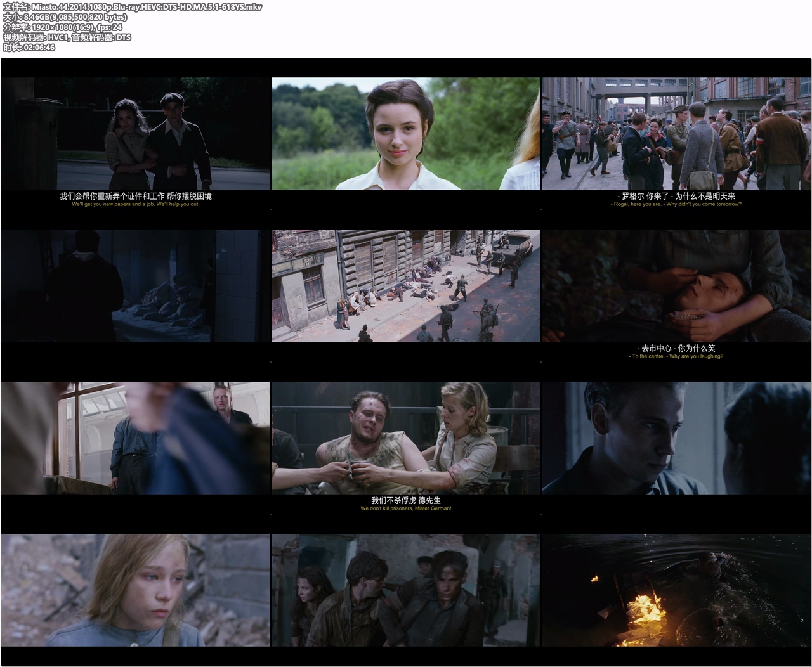The width and height of the screenshot is (812, 667).
Task: Open the crowded factory courtyard thumbnail
Action: [676, 134]
